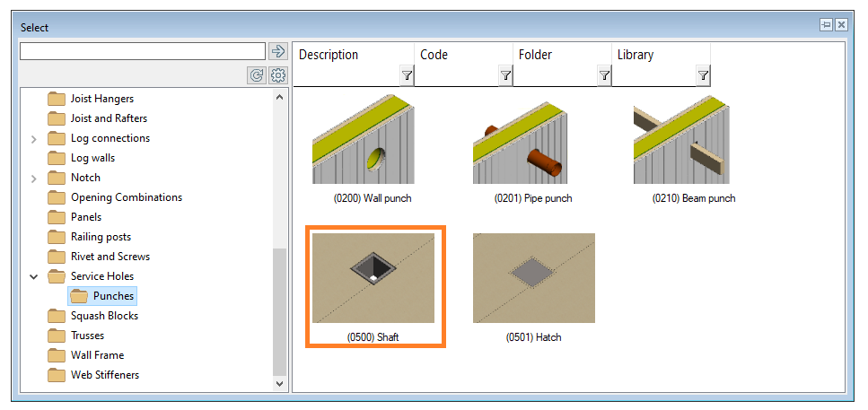Select the Notch folder label

pyautogui.click(x=85, y=178)
